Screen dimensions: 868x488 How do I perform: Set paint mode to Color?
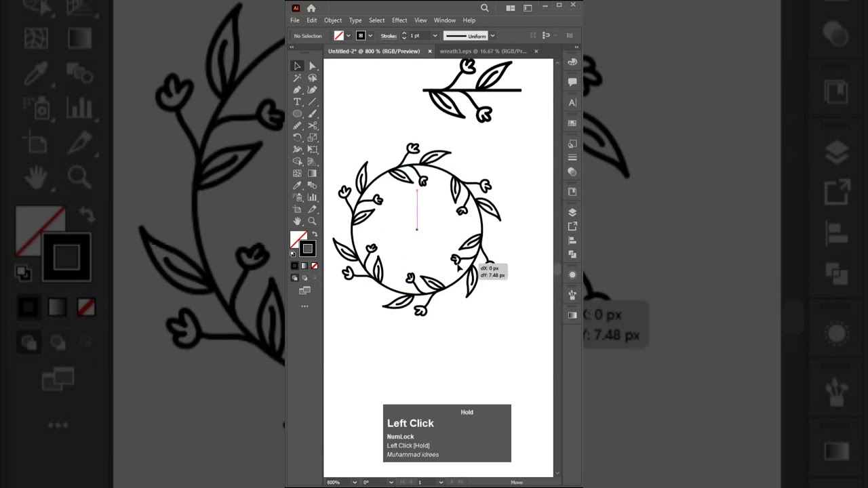[x=295, y=266]
